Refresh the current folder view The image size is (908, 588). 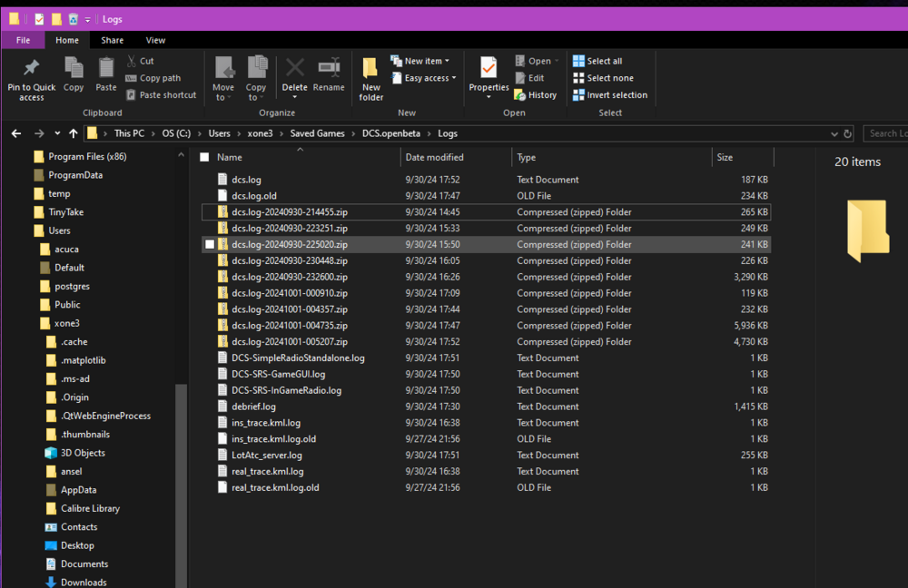848,133
